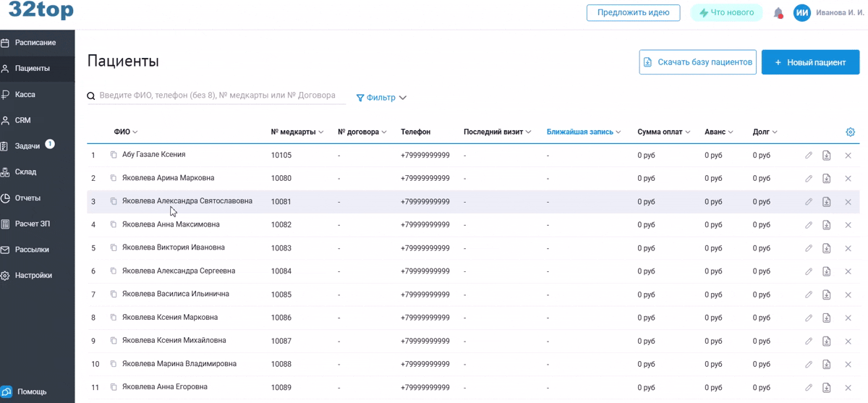The height and width of the screenshot is (403, 868).
Task: Delete patient Абу Газале Ксения
Action: click(x=848, y=156)
